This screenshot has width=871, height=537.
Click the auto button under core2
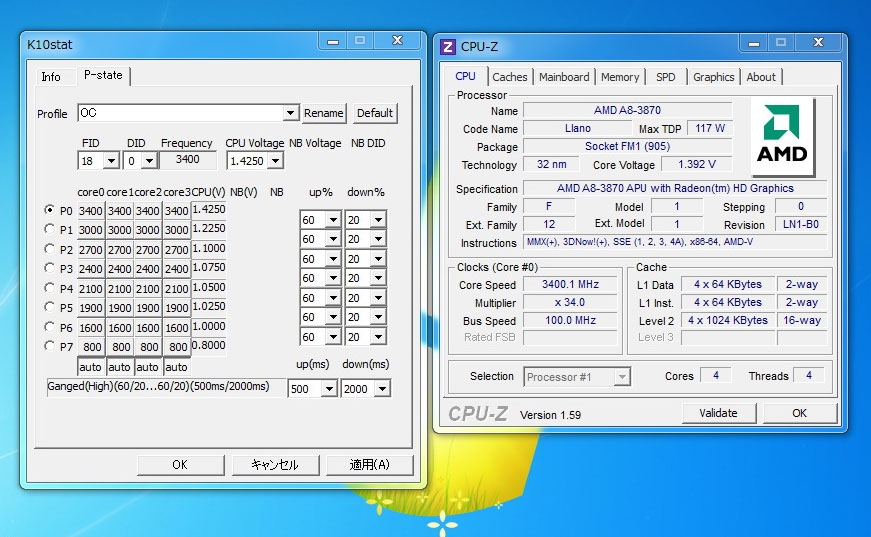(x=147, y=367)
